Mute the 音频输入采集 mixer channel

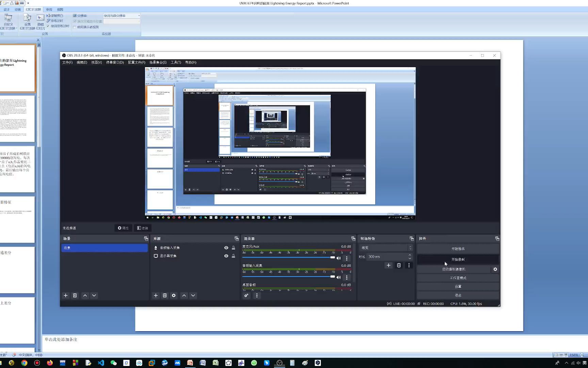[339, 277]
